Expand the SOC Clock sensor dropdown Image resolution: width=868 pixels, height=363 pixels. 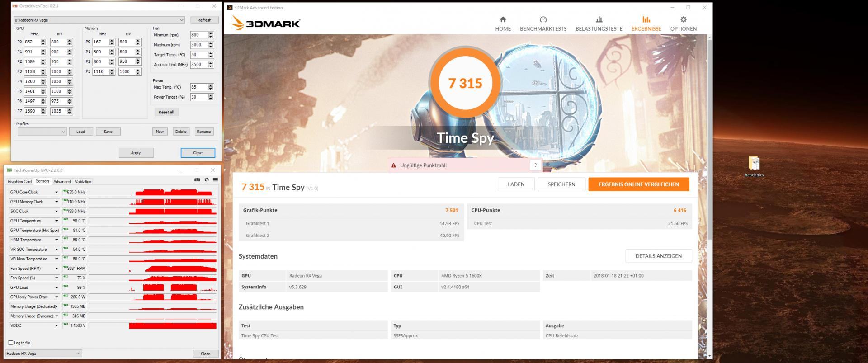[x=57, y=211]
